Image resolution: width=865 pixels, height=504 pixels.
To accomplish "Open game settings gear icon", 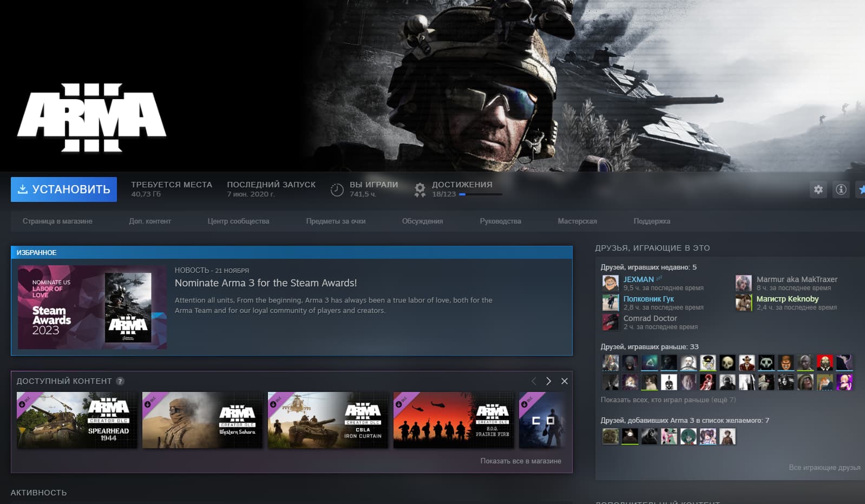I will [818, 189].
